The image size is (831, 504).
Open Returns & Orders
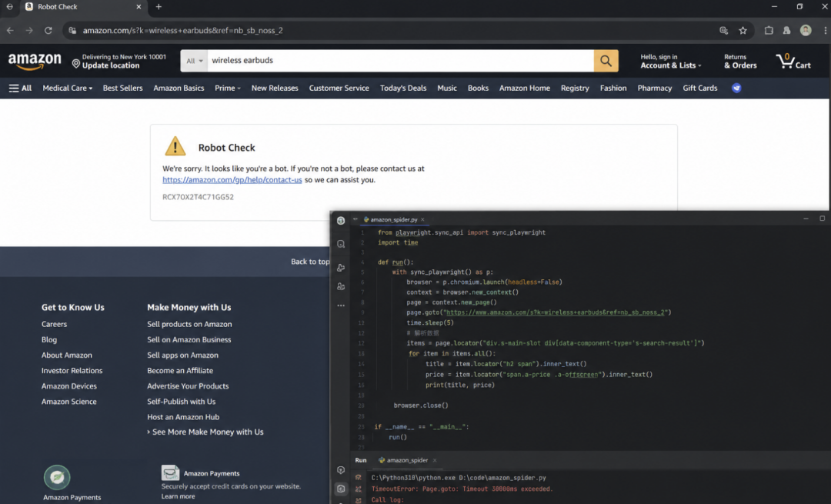pos(740,61)
